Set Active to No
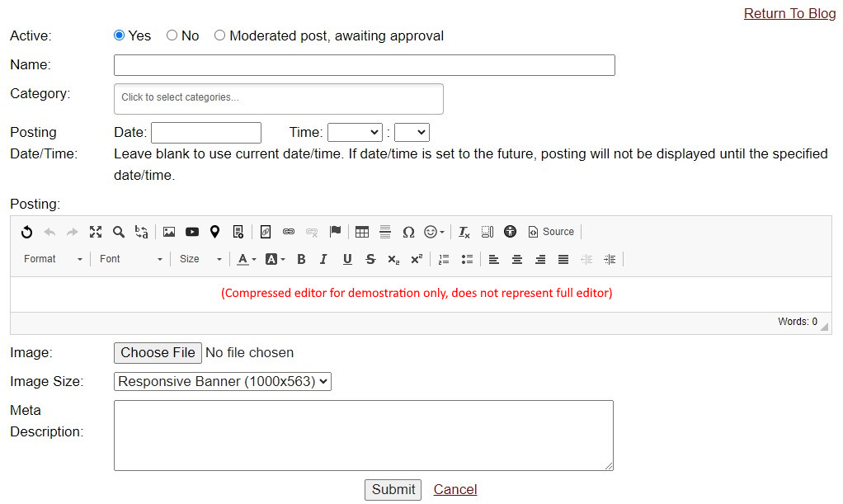 click(x=170, y=35)
